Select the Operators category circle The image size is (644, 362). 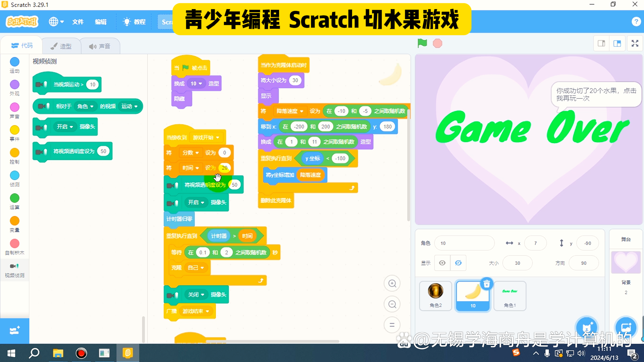click(x=14, y=198)
